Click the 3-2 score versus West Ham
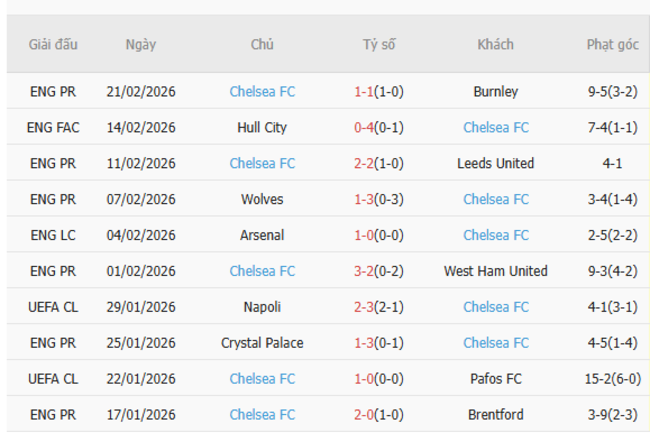 [364, 271]
